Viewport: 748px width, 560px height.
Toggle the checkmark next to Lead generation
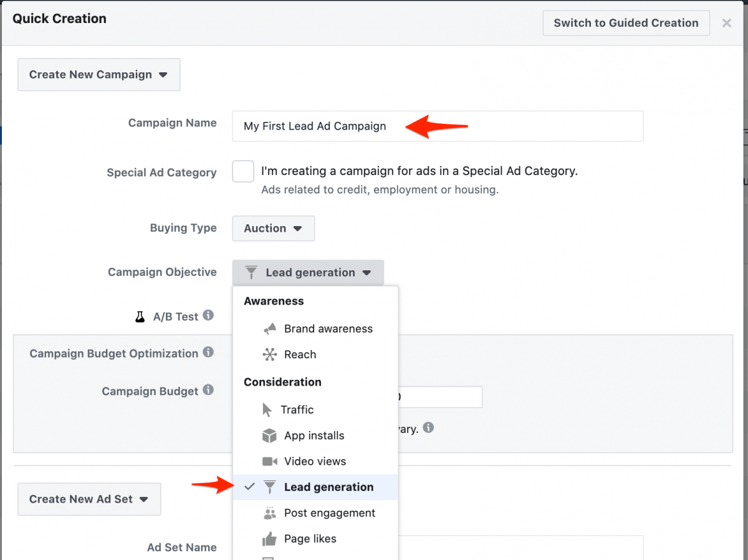tap(249, 487)
